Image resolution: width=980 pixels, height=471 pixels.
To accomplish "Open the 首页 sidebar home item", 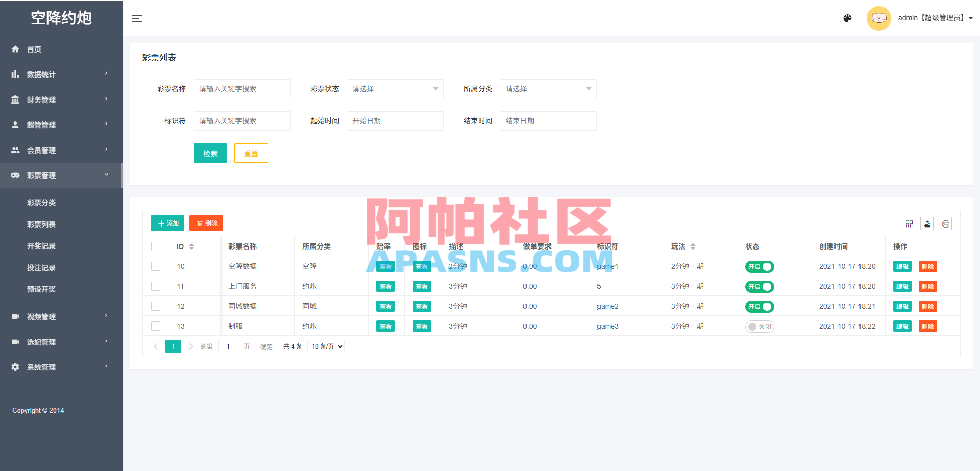I will (x=34, y=49).
